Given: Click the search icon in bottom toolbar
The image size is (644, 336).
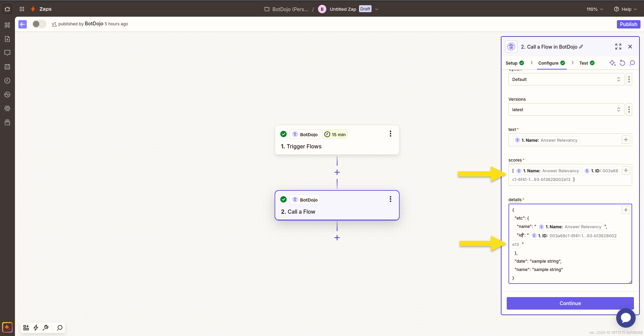Looking at the screenshot, I should click(60, 328).
